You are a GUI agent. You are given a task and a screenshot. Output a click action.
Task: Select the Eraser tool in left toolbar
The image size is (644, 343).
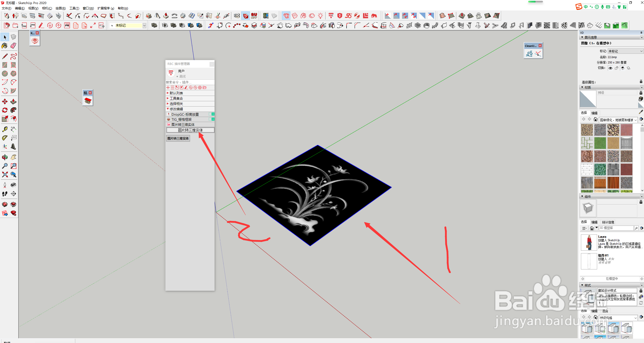click(x=13, y=46)
